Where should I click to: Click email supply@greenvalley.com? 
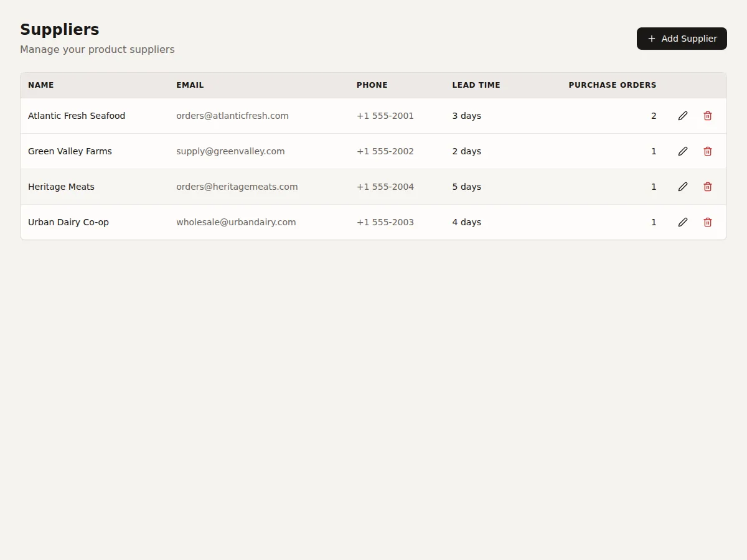click(x=230, y=151)
